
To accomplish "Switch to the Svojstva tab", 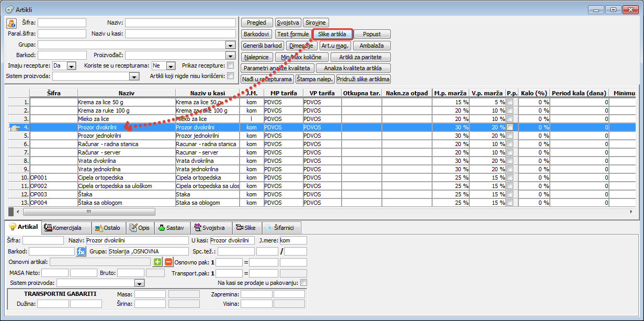I will (x=209, y=228).
